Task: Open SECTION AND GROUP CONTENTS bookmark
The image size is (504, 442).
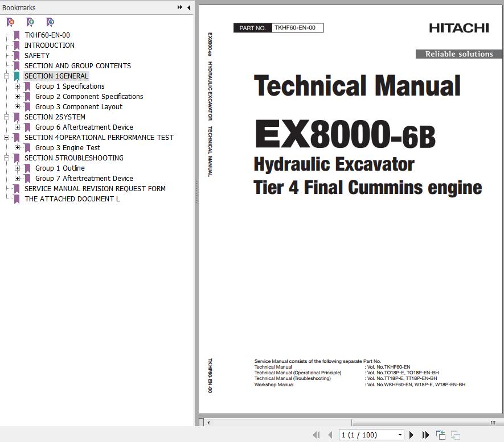Action: [x=78, y=66]
